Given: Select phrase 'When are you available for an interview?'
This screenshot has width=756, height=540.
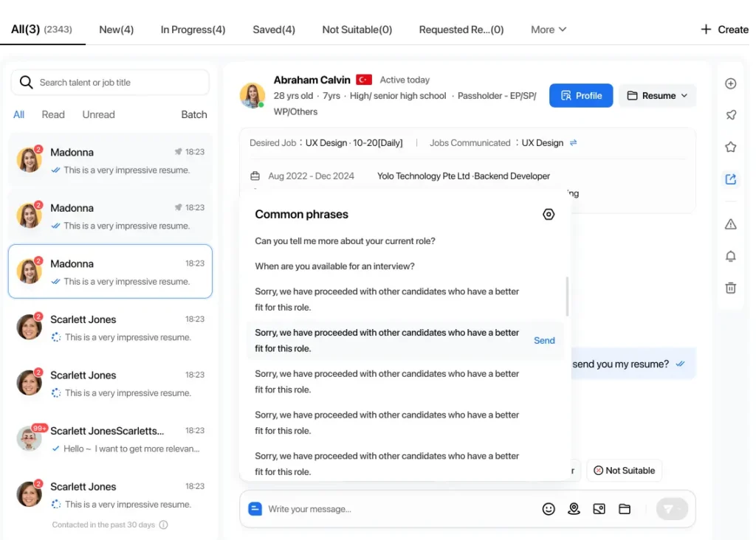Looking at the screenshot, I should pyautogui.click(x=334, y=266).
